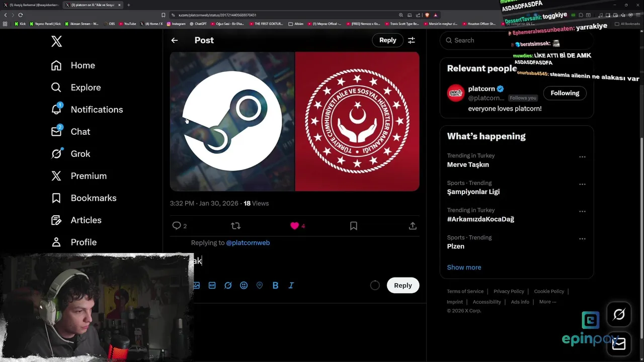
Task: Open reply view settings sliders icon
Action: click(x=412, y=40)
